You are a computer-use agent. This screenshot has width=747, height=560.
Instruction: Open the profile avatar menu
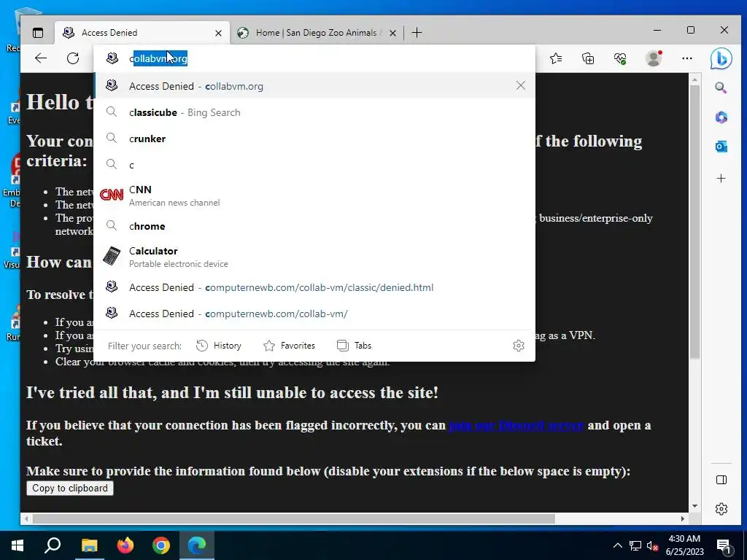654,58
